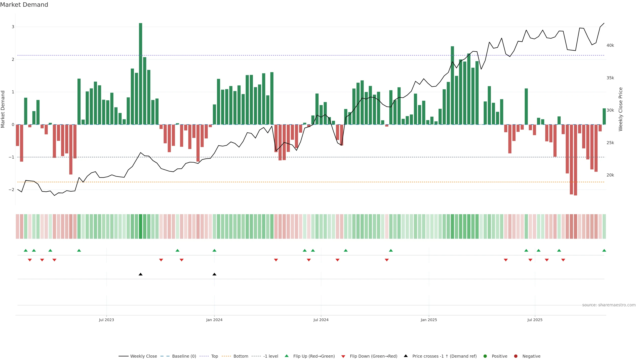The width and height of the screenshot is (644, 362).
Task: Click red Negative dot legend icon
Action: 516,356
